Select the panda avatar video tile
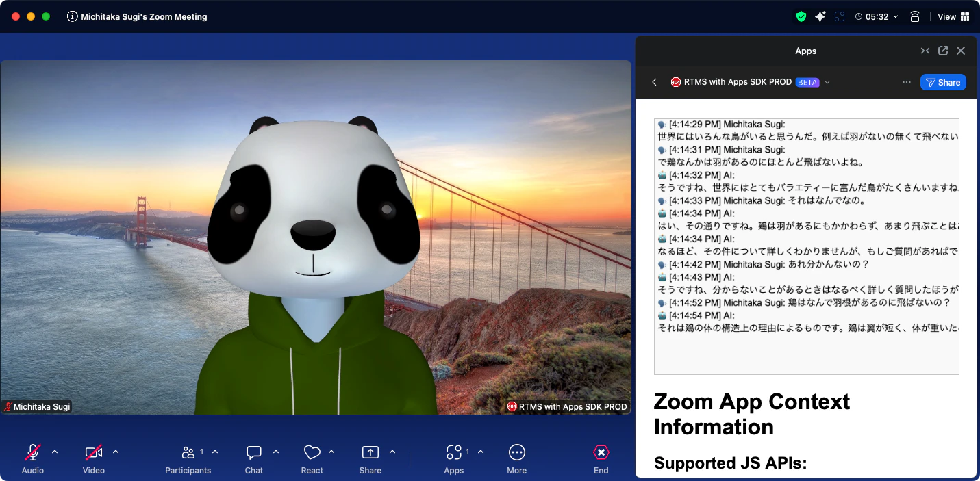The image size is (980, 481). (316, 237)
